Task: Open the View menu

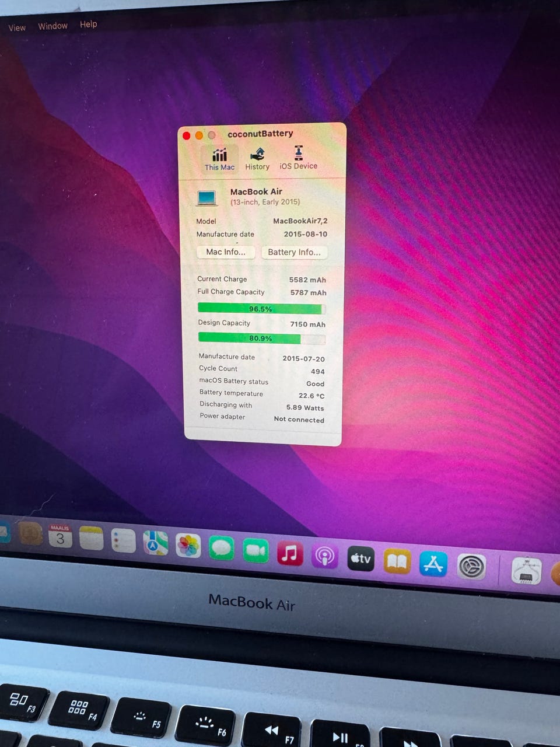Action: point(17,27)
